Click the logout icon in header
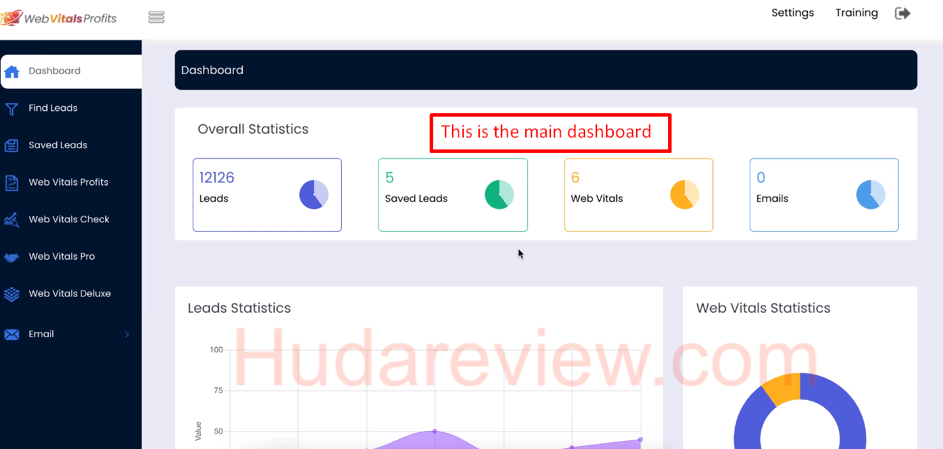 pyautogui.click(x=903, y=13)
